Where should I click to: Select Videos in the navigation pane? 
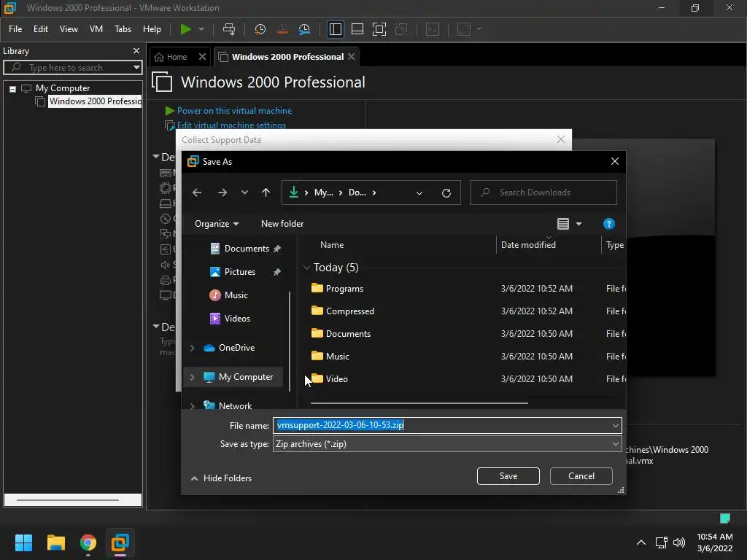click(x=236, y=319)
